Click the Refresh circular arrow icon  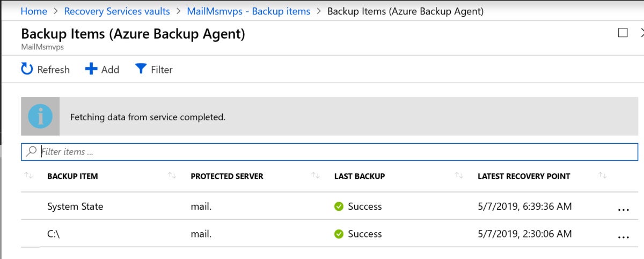[x=27, y=69]
